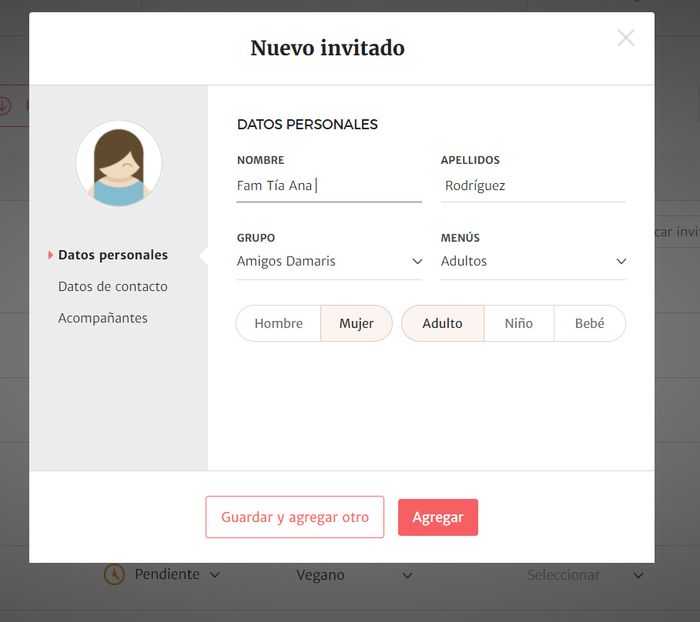Choose the Bebé age option

pyautogui.click(x=589, y=323)
